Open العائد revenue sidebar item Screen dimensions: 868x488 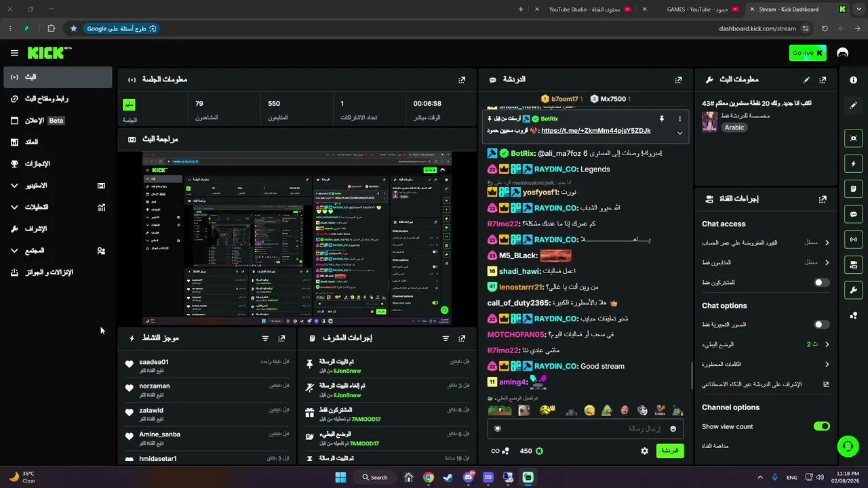(x=58, y=142)
